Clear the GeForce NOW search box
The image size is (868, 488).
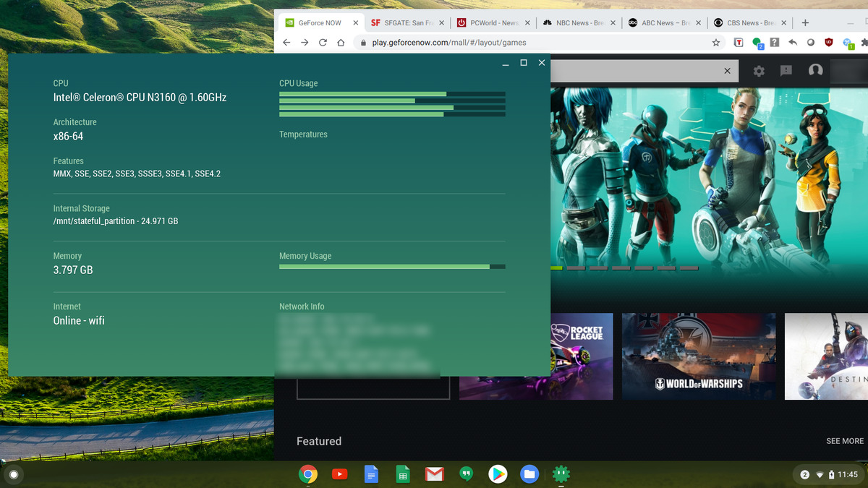click(x=728, y=71)
